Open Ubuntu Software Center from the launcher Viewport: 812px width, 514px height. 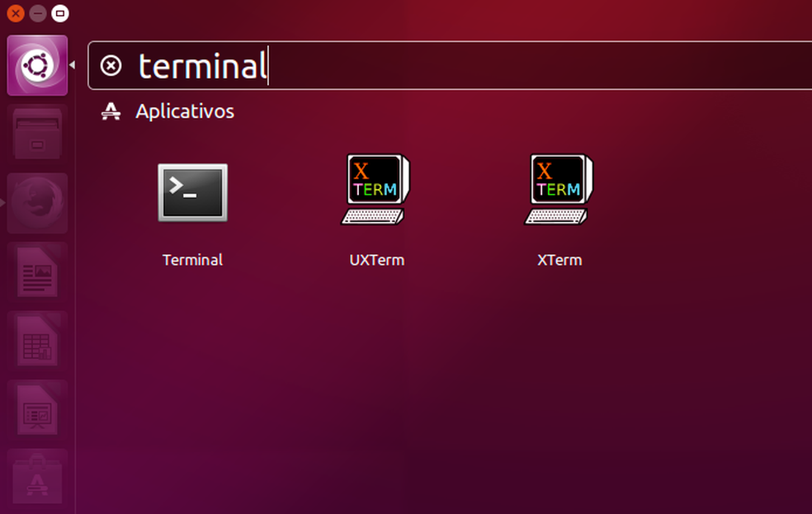37,479
